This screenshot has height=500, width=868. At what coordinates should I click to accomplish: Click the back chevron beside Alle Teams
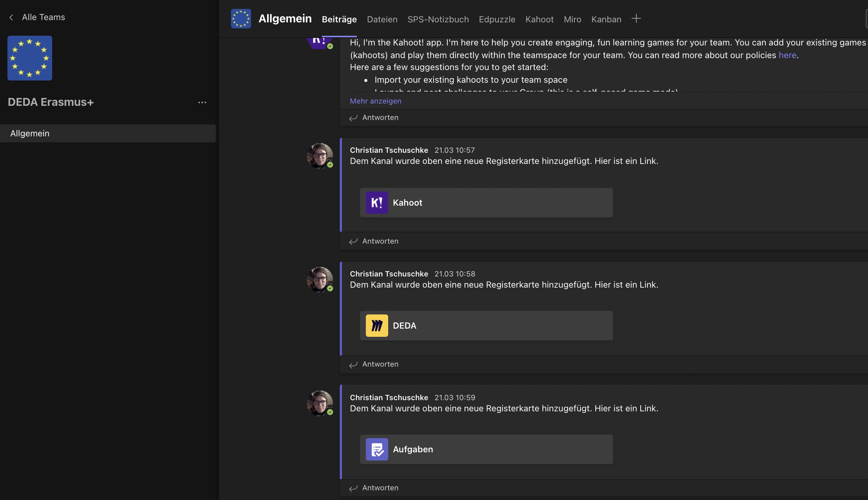11,18
